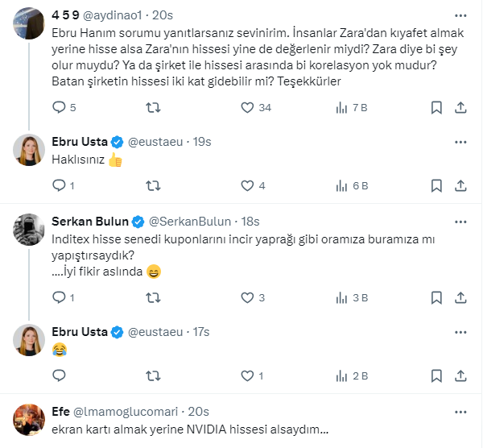Reply to Ebru Usta's laughing emoji tweet
This screenshot has width=483, height=448.
58,375
